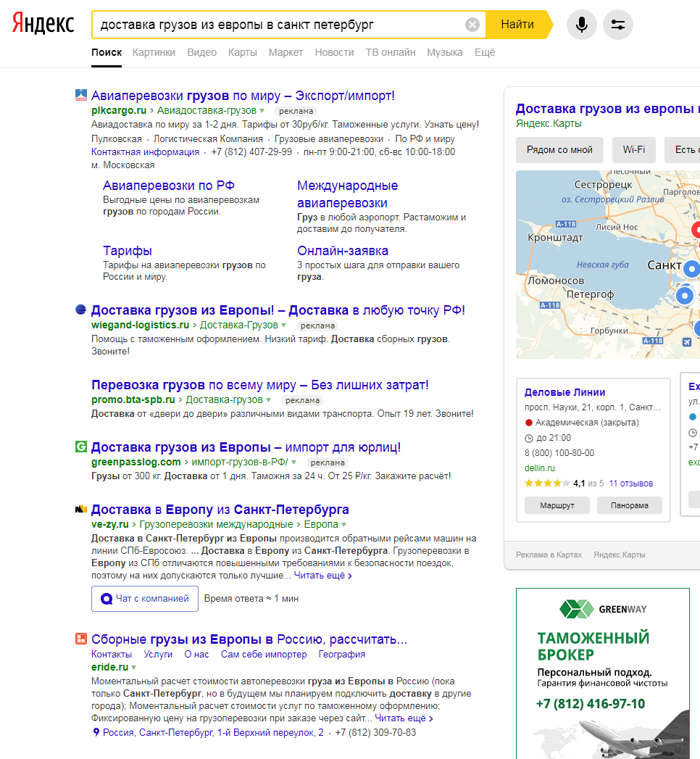This screenshot has width=700, height=759.
Task: Click the Кронштадт label on map
Action: point(555,238)
